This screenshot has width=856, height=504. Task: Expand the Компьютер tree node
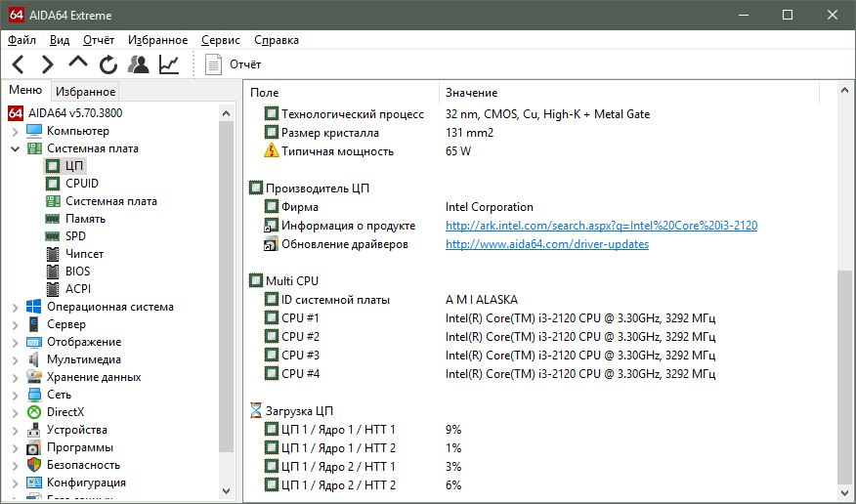(15, 132)
